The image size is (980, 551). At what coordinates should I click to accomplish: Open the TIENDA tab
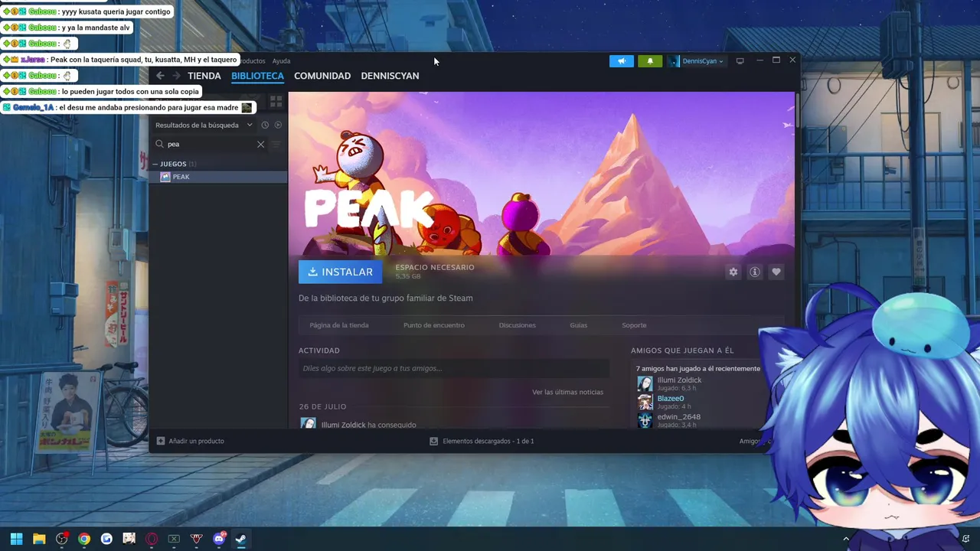204,76
